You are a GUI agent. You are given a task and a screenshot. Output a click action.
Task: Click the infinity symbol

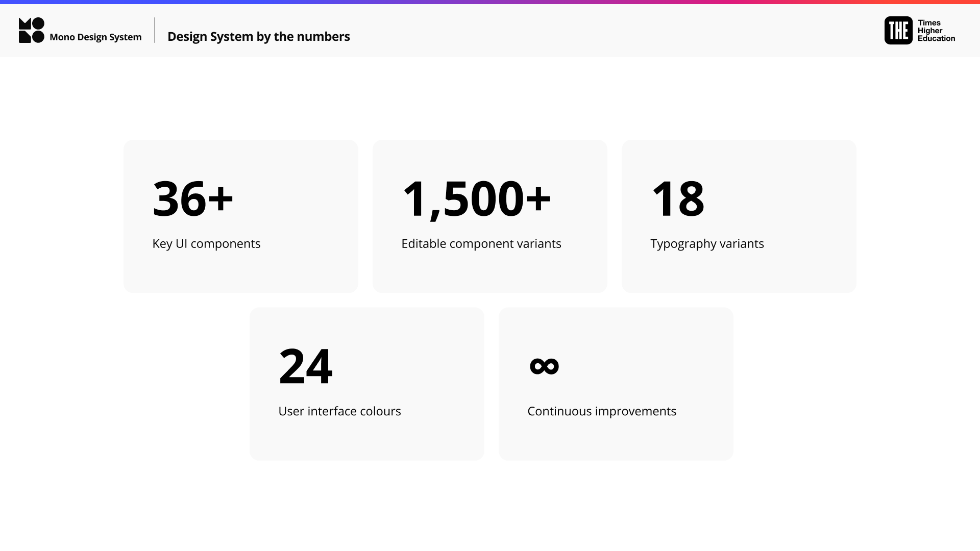point(544,366)
